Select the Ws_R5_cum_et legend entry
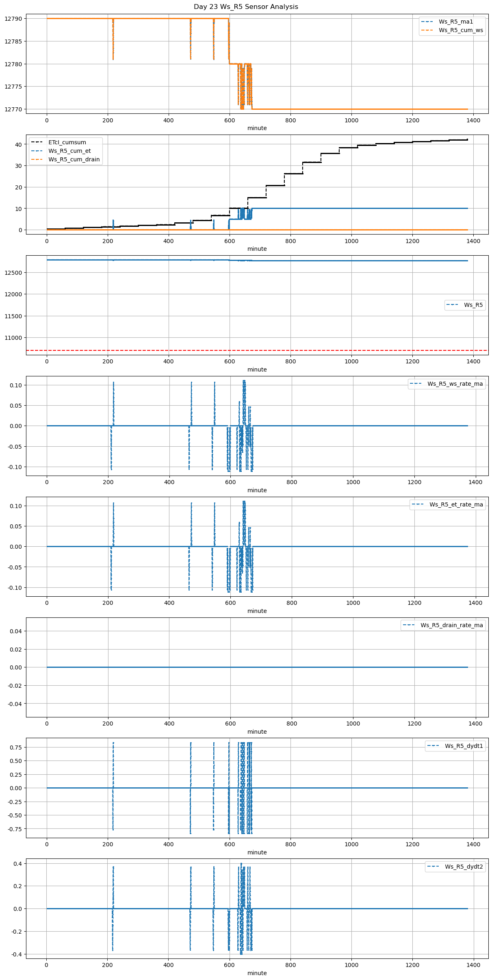Viewport: 492px width, 980px height. coord(69,151)
